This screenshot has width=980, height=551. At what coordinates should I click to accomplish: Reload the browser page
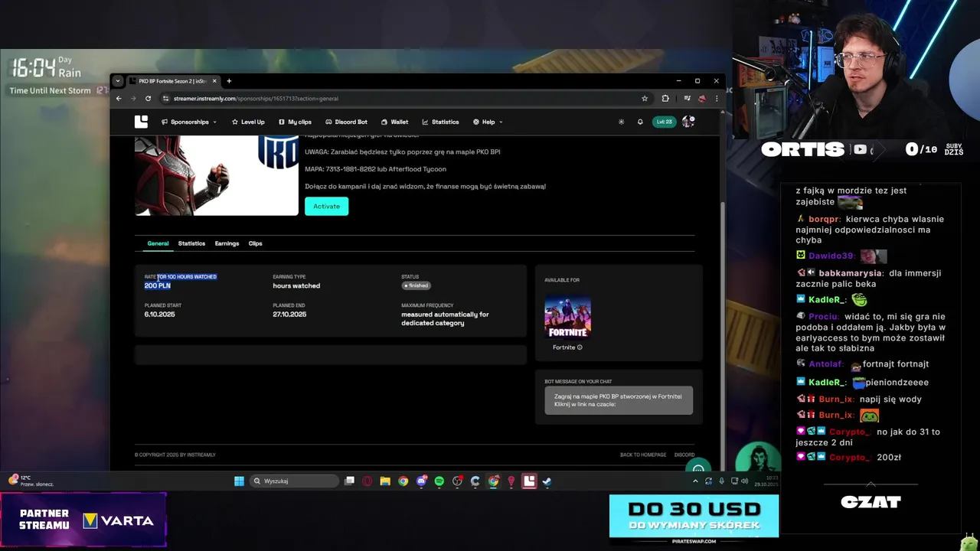[148, 98]
